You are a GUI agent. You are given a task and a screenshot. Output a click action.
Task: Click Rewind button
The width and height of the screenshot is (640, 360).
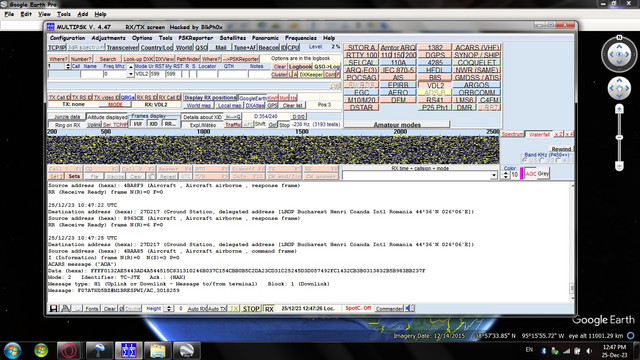coord(561,149)
